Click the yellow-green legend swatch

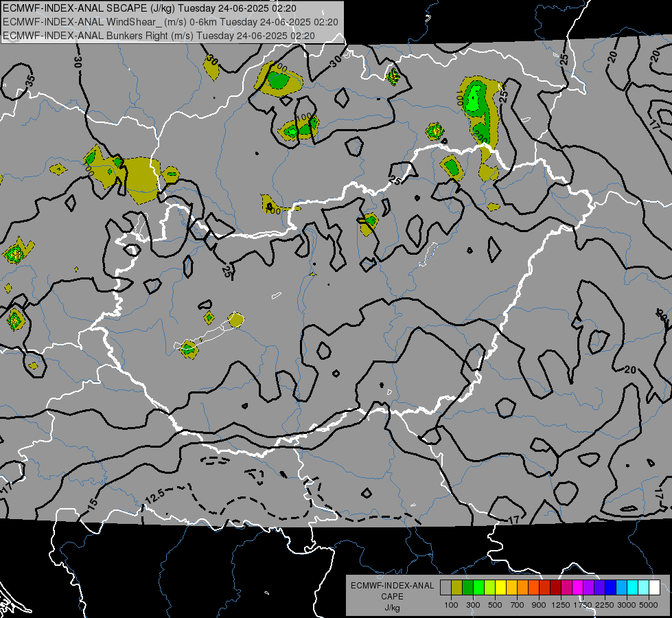[x=490, y=588]
